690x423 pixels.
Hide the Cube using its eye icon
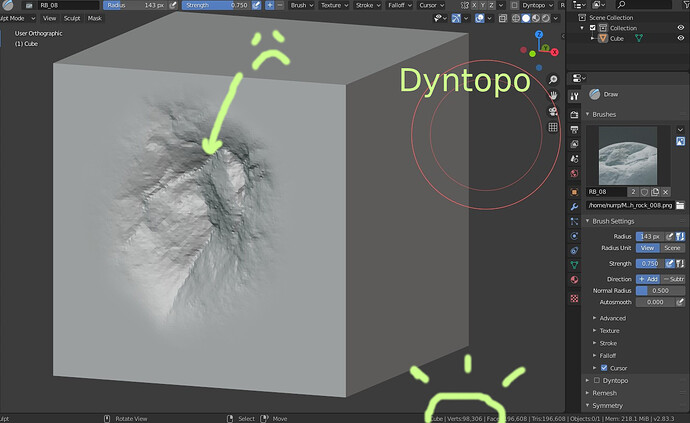tap(680, 38)
